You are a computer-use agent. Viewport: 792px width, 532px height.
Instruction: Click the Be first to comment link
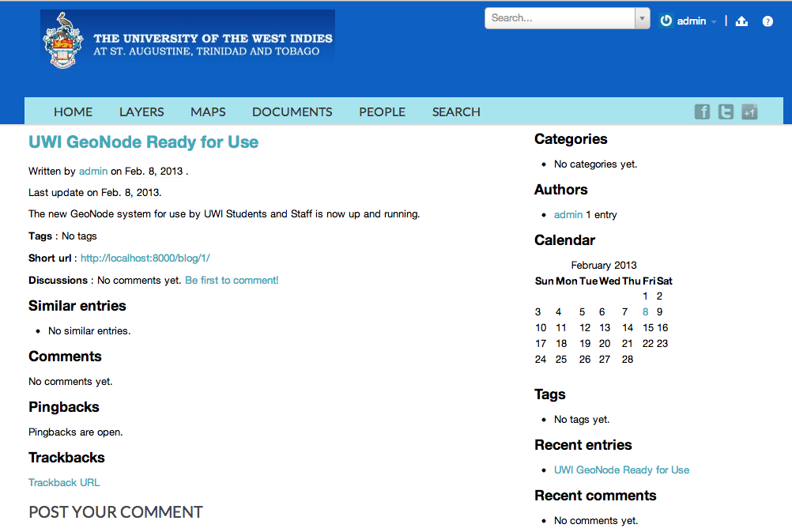pyautogui.click(x=232, y=281)
